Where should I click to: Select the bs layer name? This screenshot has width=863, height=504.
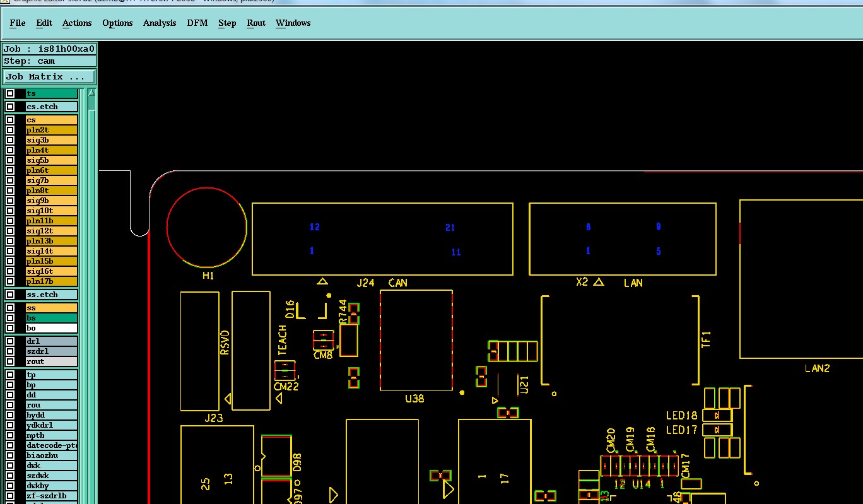pyautogui.click(x=52, y=318)
